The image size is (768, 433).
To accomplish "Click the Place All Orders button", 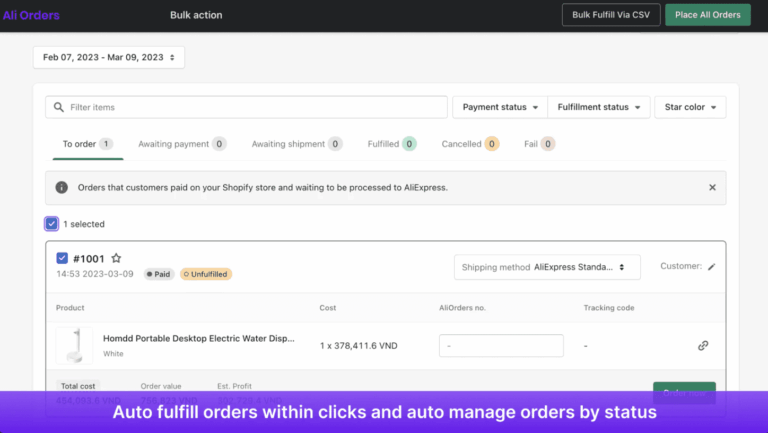I will (707, 15).
